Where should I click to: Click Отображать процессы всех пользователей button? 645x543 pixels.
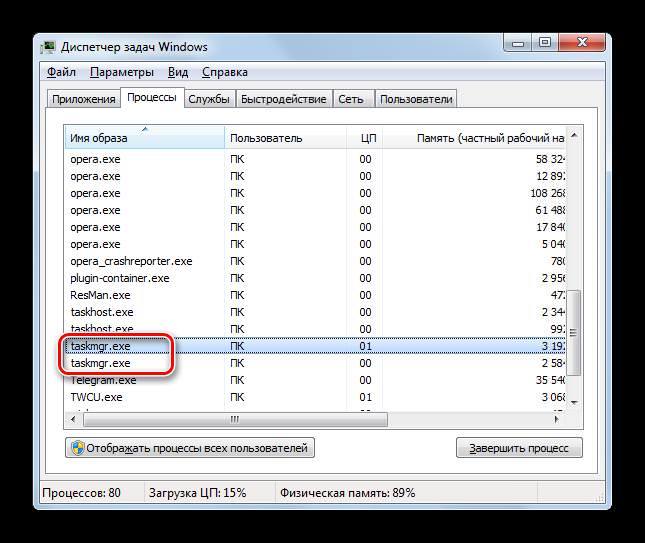[x=190, y=448]
